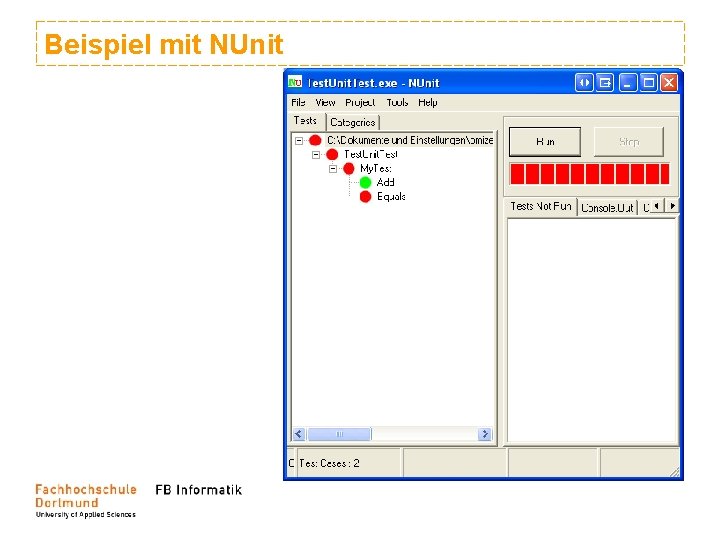The height and width of the screenshot is (540, 720).
Task: Select the TestUnitTest tree label
Action: (371, 154)
